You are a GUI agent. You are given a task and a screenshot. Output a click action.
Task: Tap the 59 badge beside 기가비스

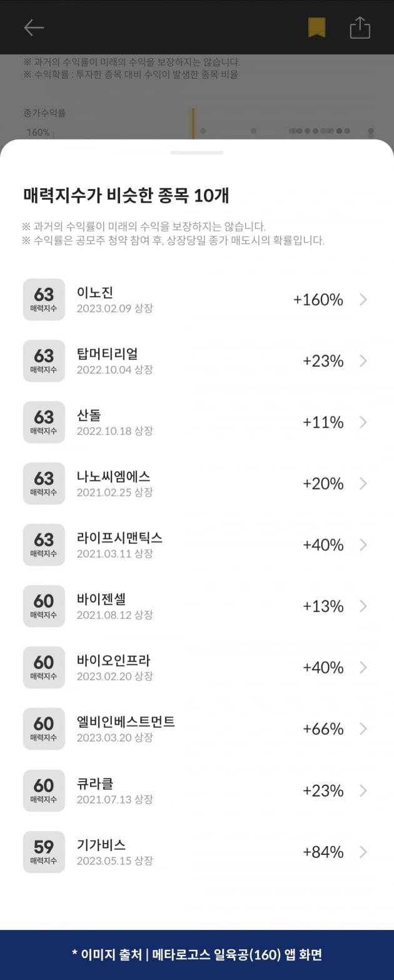(x=44, y=852)
